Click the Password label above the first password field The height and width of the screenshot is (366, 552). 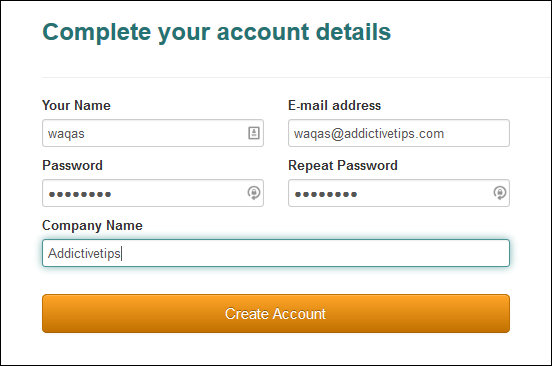coord(73,165)
